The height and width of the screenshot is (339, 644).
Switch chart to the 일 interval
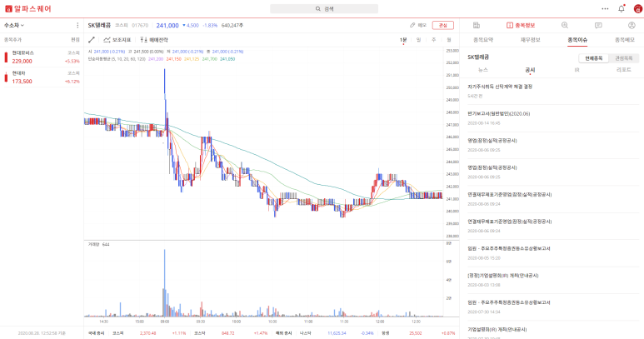418,40
